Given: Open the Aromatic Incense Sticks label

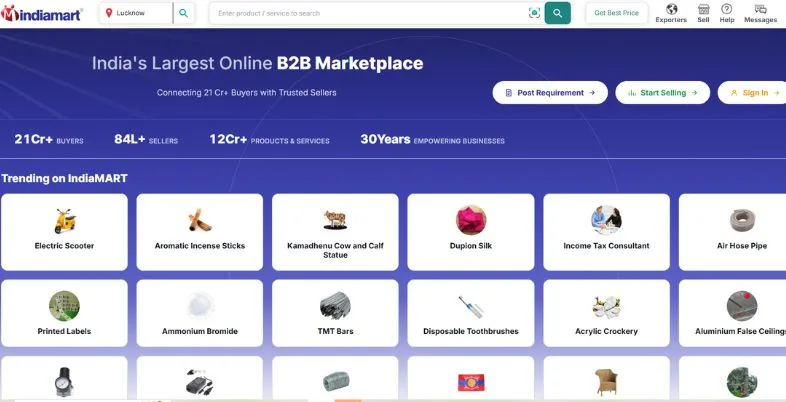Looking at the screenshot, I should [x=200, y=246].
